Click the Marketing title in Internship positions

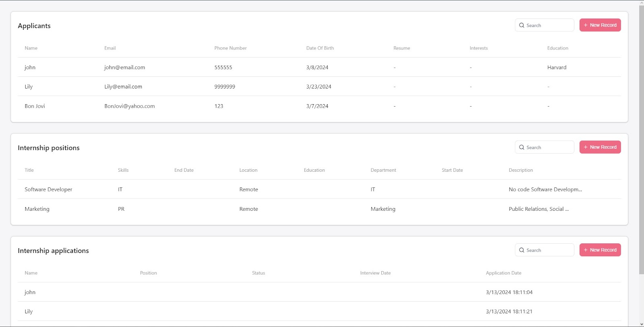[x=37, y=209]
